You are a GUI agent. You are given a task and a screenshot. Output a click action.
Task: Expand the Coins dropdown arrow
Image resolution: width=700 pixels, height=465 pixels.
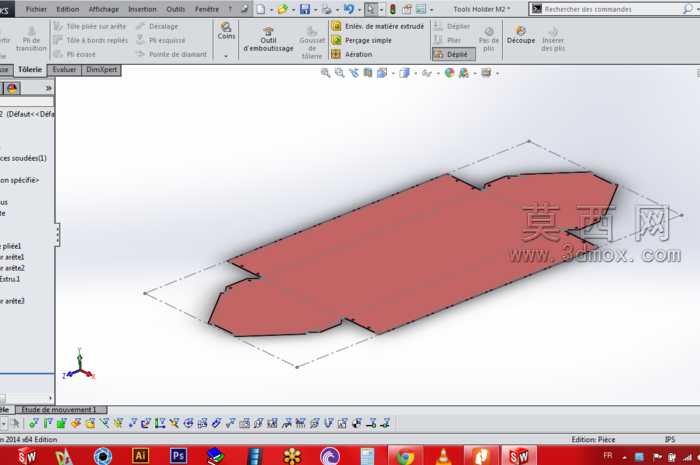226,56
